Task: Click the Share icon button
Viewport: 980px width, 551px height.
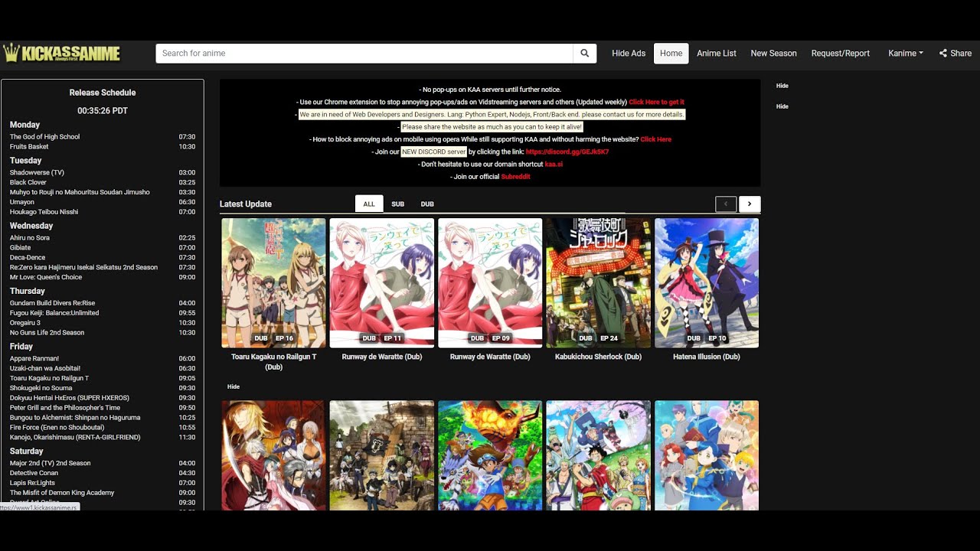Action: 955,54
